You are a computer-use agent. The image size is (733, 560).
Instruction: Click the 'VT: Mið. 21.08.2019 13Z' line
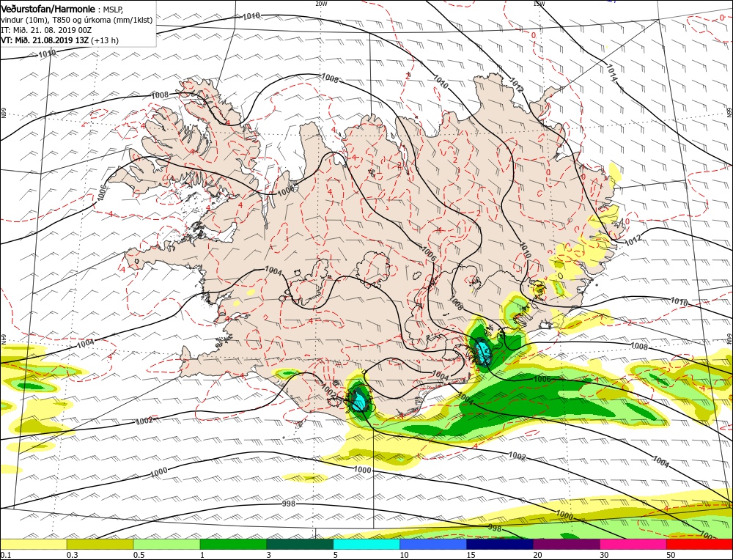(x=45, y=40)
